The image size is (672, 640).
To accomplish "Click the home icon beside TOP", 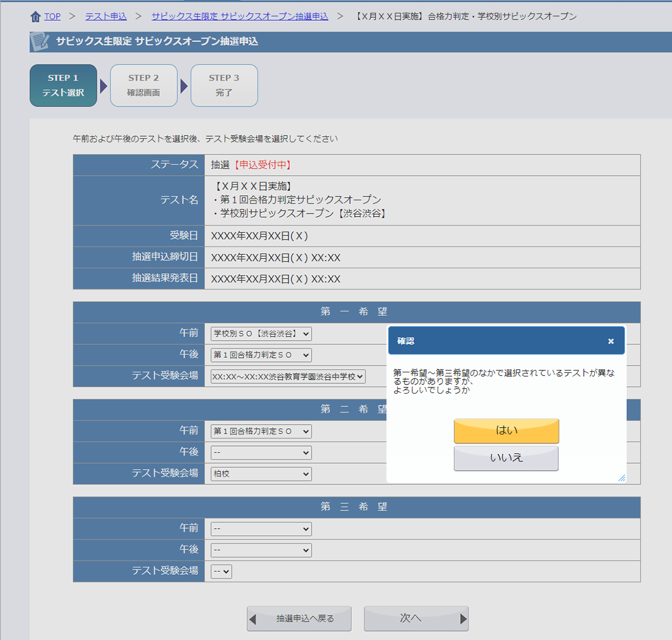I will [x=35, y=16].
